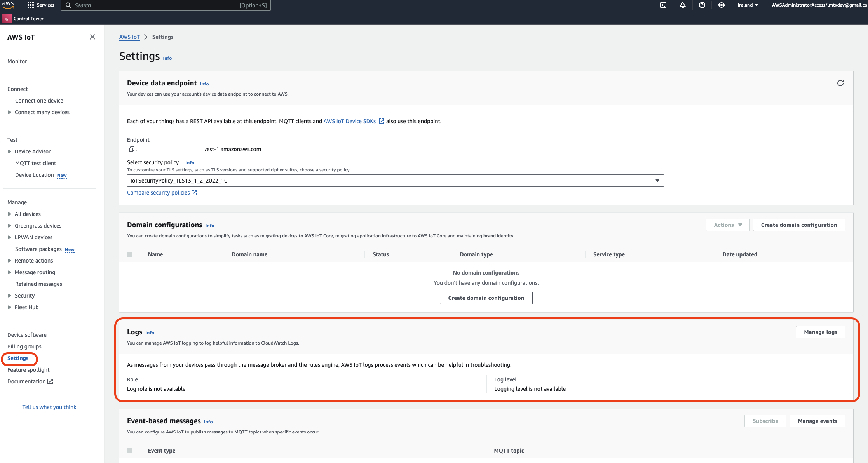Click the Manage logs button

coord(820,332)
